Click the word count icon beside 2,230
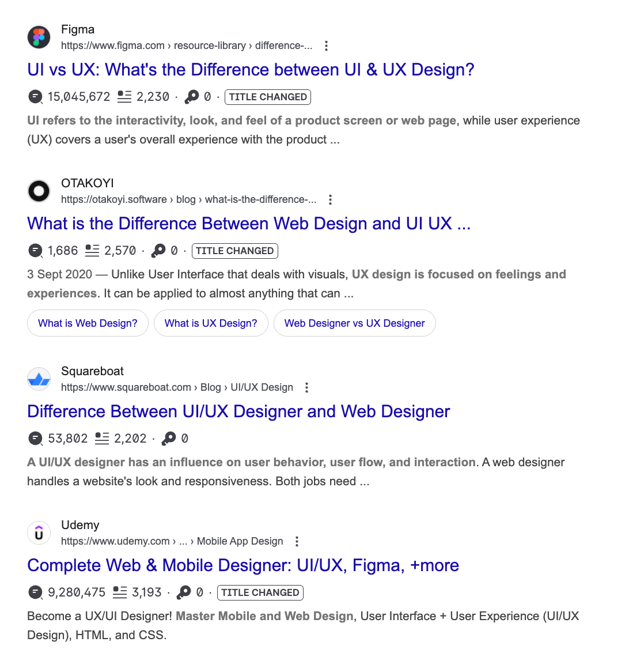The width and height of the screenshot is (644, 672). click(x=124, y=97)
